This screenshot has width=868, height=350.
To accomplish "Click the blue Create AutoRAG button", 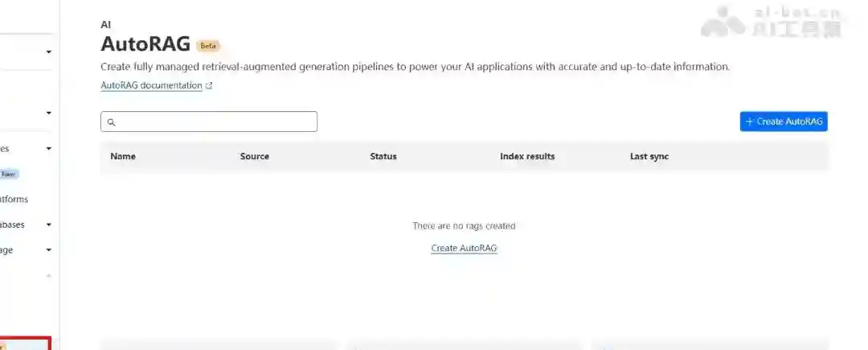I will pos(784,121).
